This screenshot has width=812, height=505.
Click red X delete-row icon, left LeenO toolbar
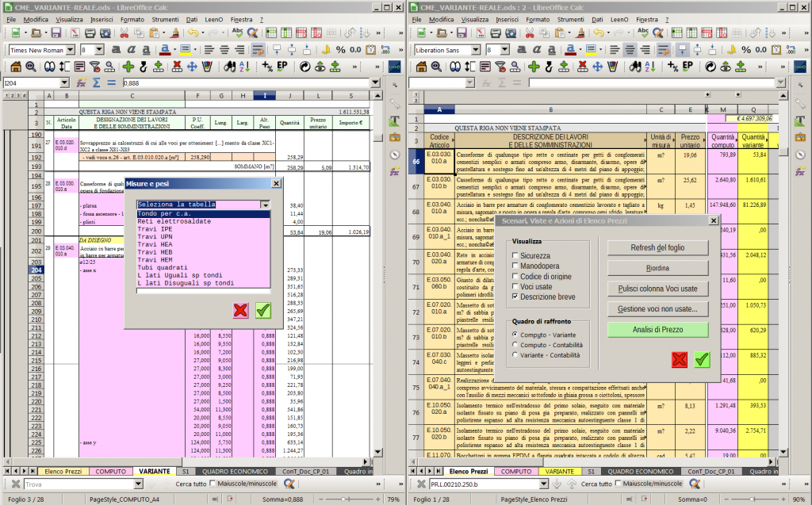coord(177,67)
